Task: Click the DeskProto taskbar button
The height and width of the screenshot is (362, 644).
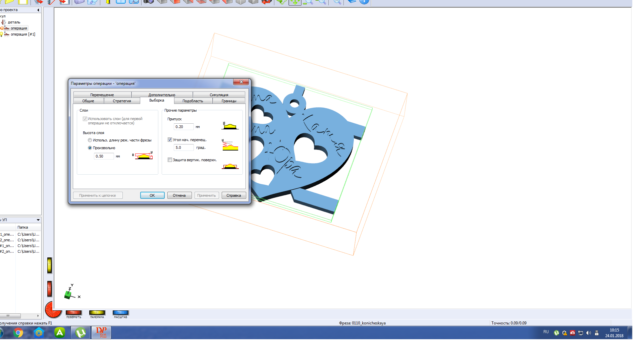Action: click(101, 333)
